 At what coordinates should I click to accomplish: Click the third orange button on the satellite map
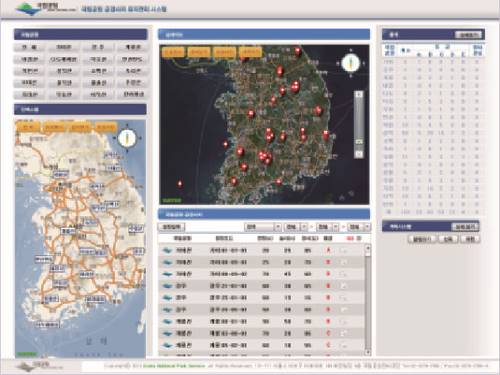point(225,52)
